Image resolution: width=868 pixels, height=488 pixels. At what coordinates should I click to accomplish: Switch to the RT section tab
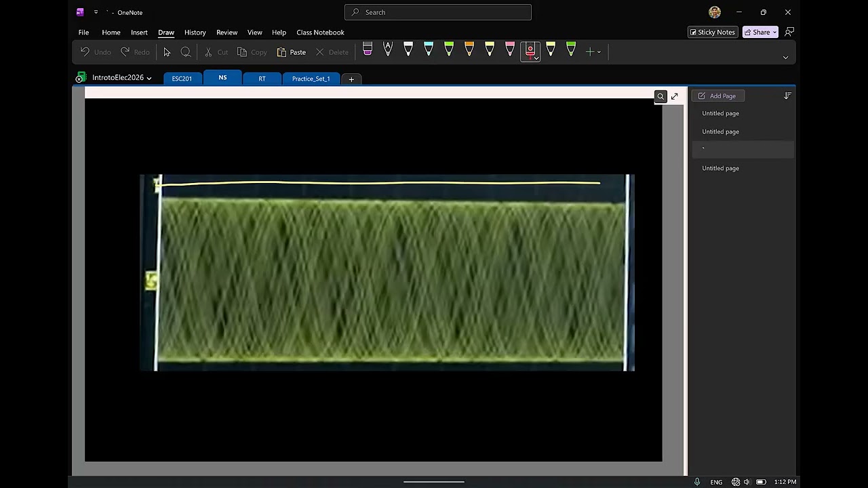pyautogui.click(x=262, y=79)
